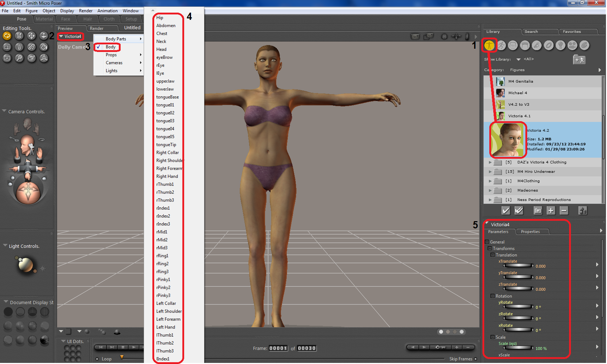Collapse the General parameter group
The width and height of the screenshot is (607, 364).
pos(487,242)
